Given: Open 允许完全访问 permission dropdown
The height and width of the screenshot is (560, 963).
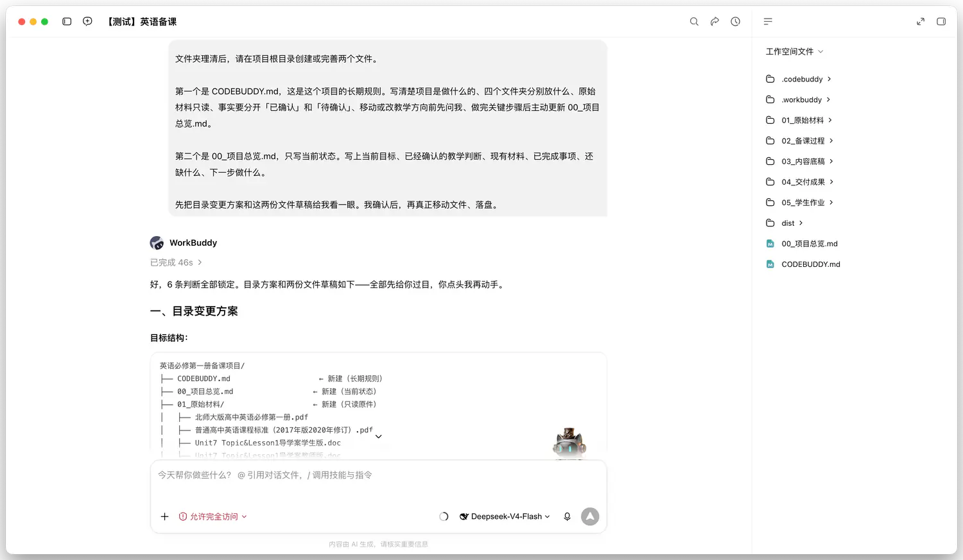Looking at the screenshot, I should pyautogui.click(x=213, y=516).
